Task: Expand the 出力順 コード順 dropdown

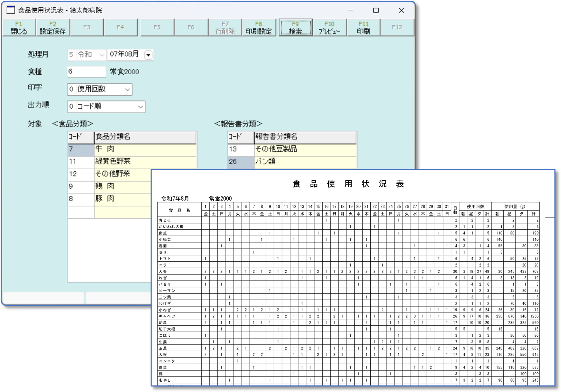Action: (x=140, y=107)
